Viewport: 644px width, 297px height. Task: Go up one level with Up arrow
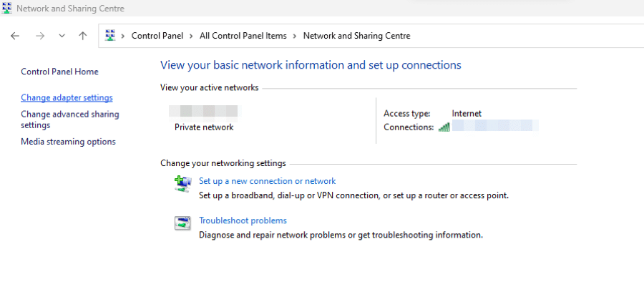pos(83,36)
